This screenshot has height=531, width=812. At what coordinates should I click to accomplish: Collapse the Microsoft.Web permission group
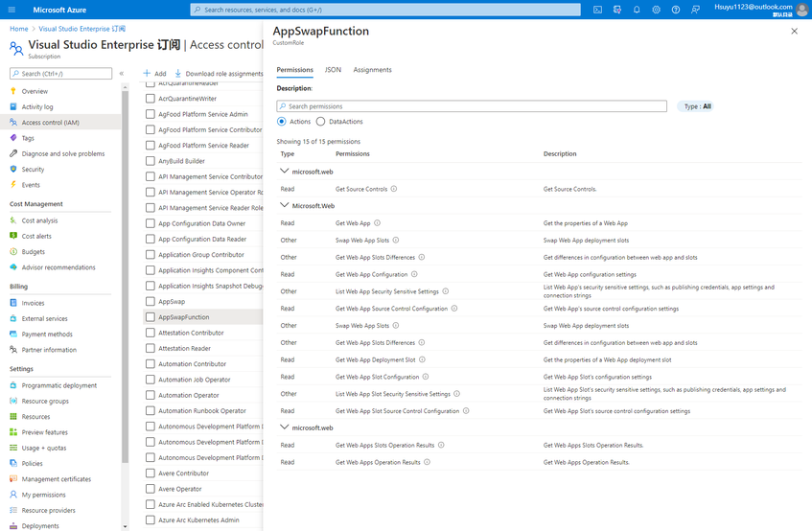point(284,205)
